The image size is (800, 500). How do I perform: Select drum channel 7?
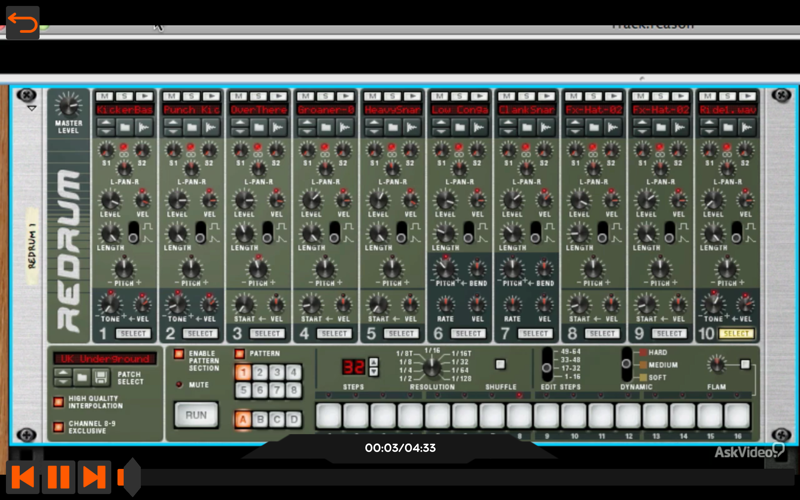pyautogui.click(x=535, y=334)
